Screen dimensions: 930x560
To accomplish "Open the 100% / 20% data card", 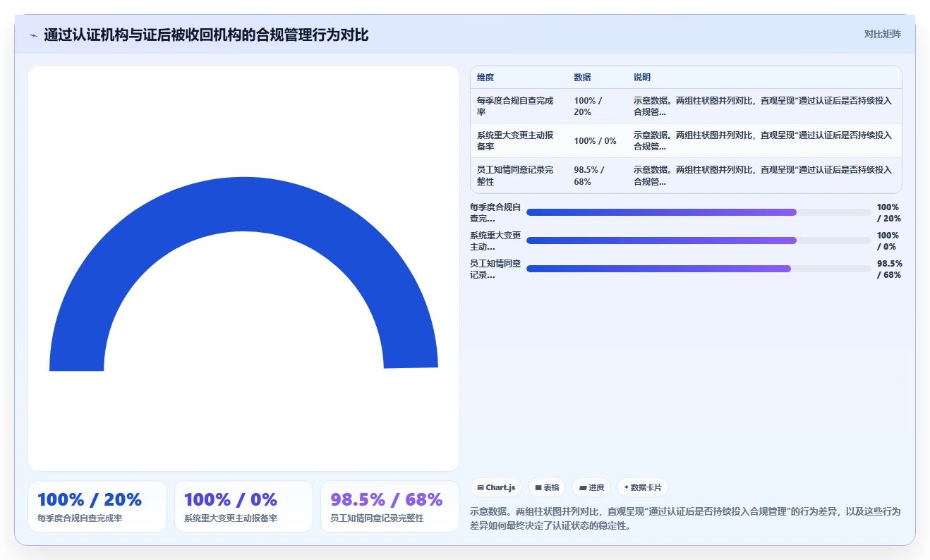I will tap(97, 506).
